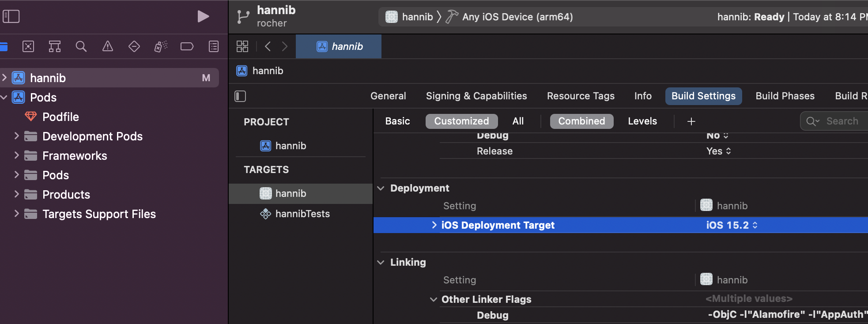Viewport: 868px width, 324px height.
Task: Open the Build Phases tab
Action: pyautogui.click(x=785, y=96)
